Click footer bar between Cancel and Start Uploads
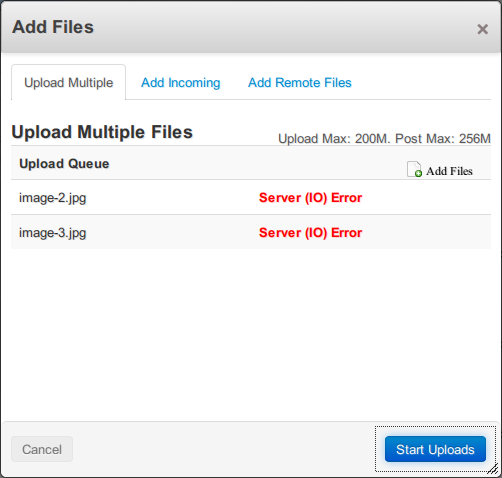The width and height of the screenshot is (502, 478). tap(223, 449)
